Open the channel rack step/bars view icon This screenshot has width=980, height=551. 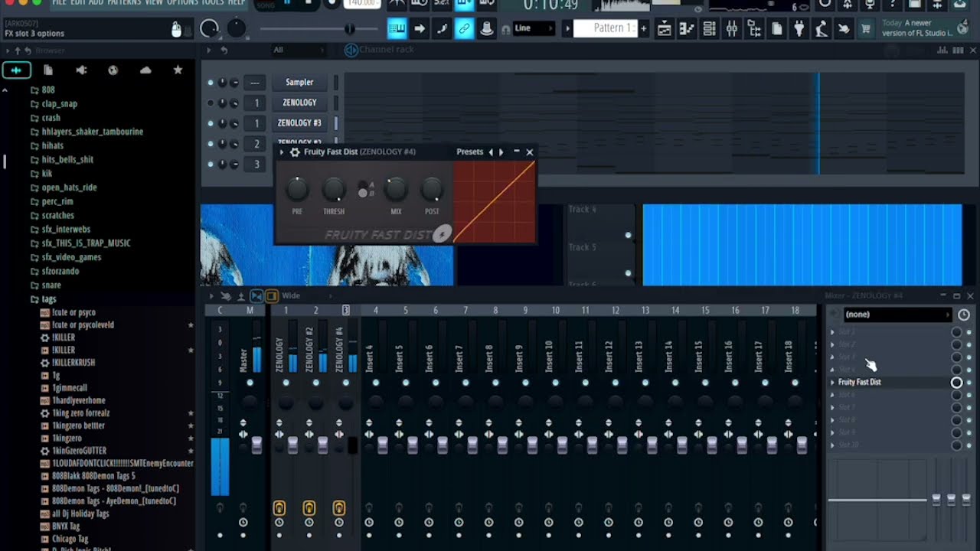[958, 51]
